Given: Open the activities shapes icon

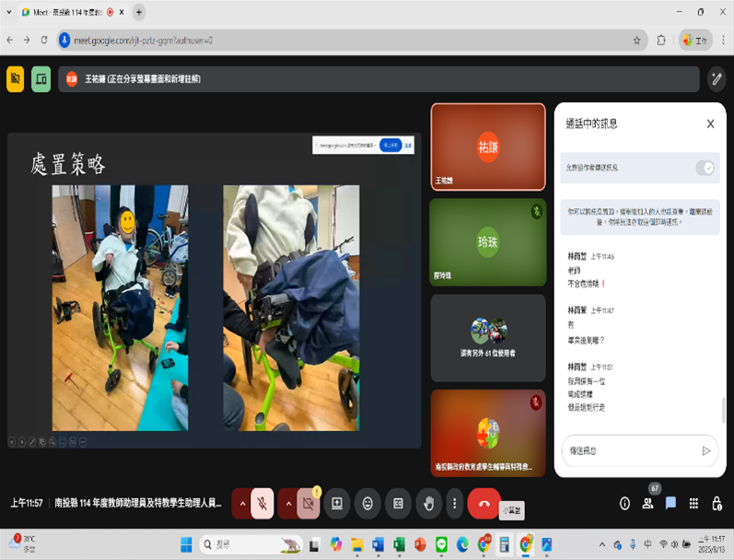Looking at the screenshot, I should click(693, 504).
